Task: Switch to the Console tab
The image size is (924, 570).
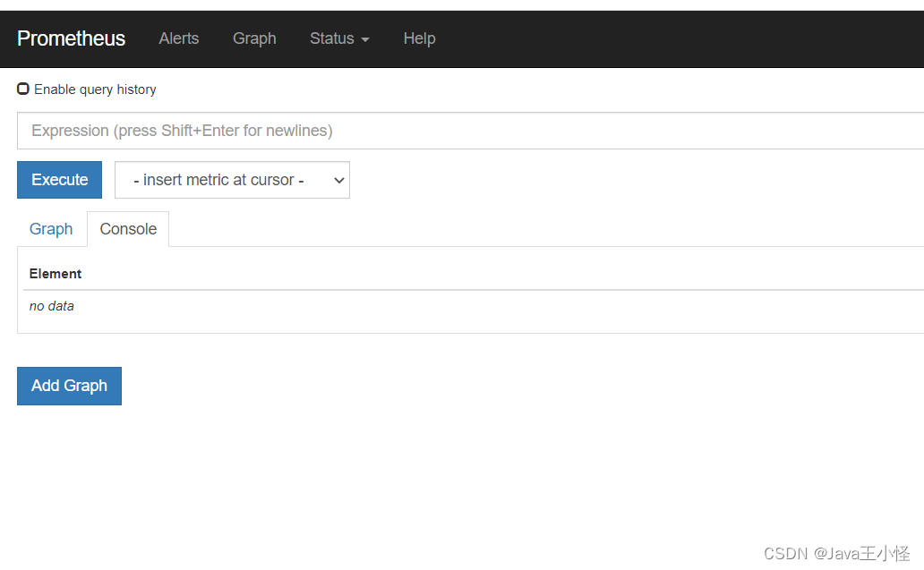Action: click(127, 229)
